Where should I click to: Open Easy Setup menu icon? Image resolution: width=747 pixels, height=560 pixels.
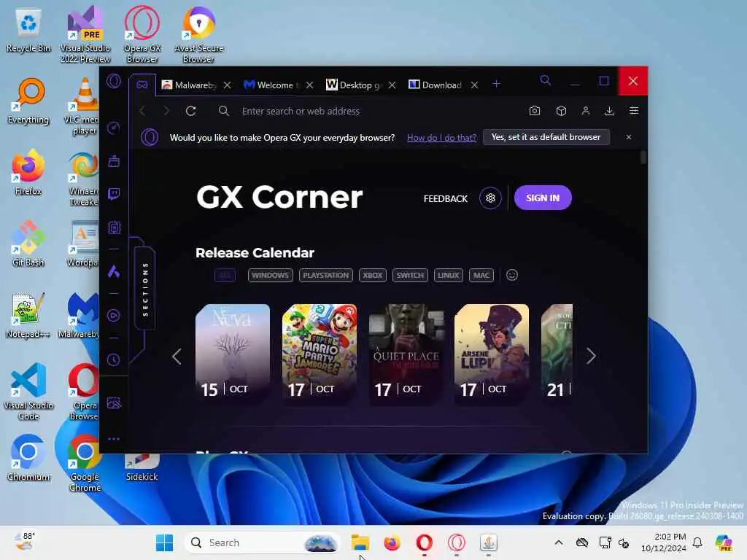(634, 111)
